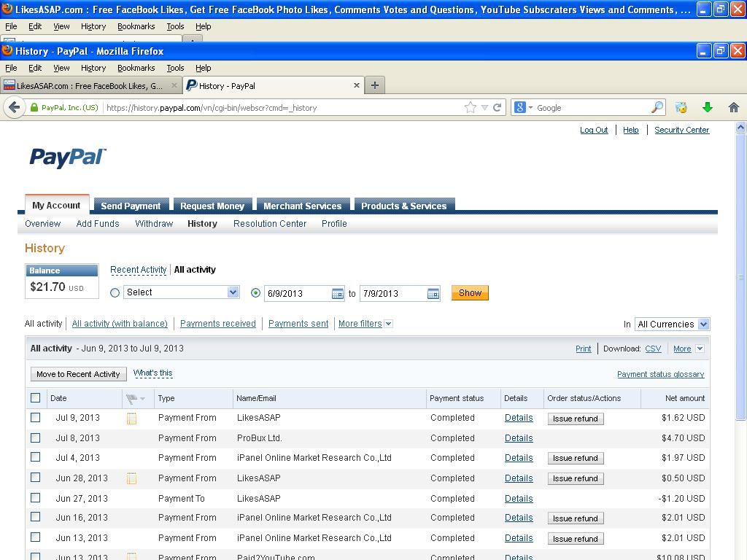Click the green padlock site identity icon
This screenshot has height=560, width=747.
34,108
